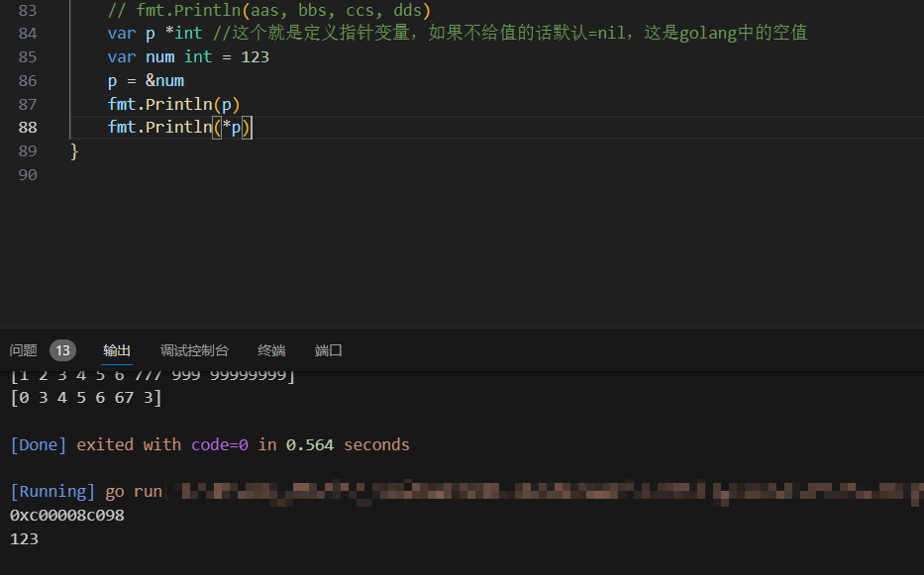The width and height of the screenshot is (924, 575).
Task: Open the 问题 panel tab
Action: click(24, 350)
